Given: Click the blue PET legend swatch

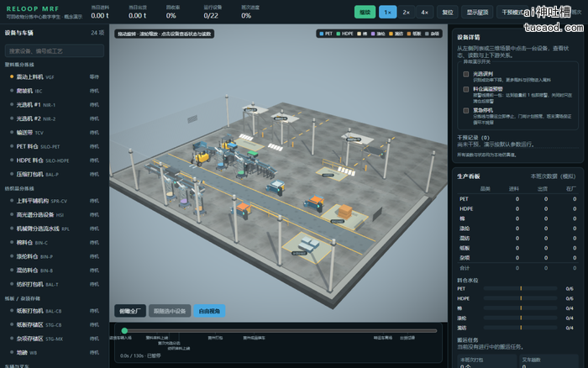Looking at the screenshot, I should click(322, 34).
